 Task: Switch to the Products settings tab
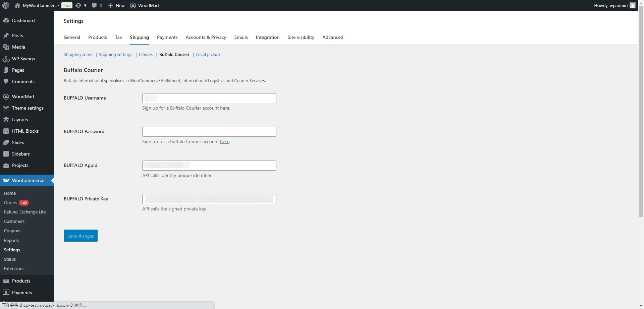click(98, 37)
